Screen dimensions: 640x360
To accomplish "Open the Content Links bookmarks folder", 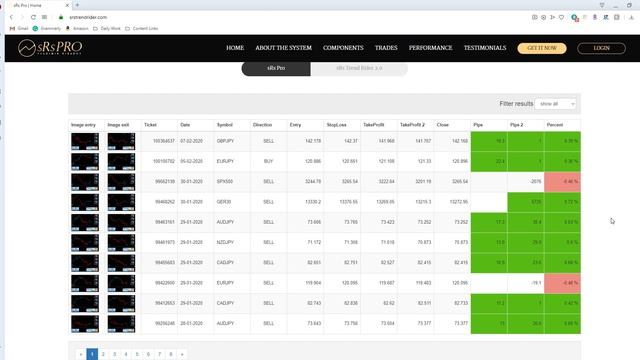I will (141, 29).
